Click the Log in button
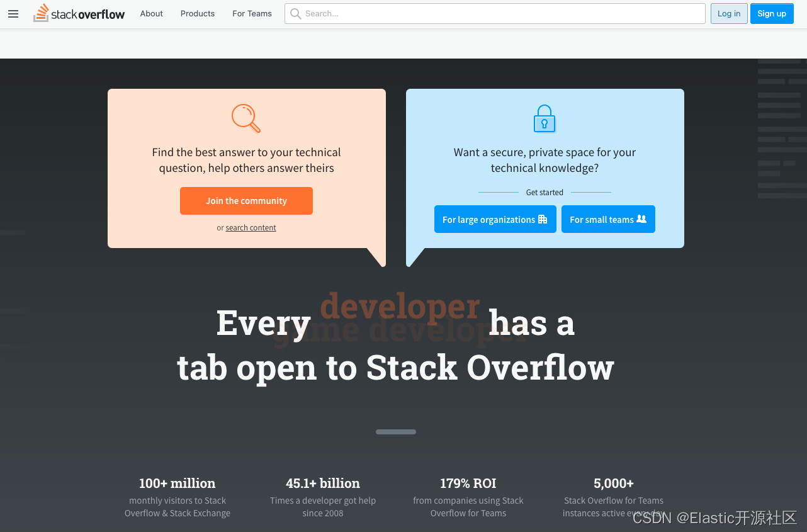807x532 pixels. (x=729, y=14)
